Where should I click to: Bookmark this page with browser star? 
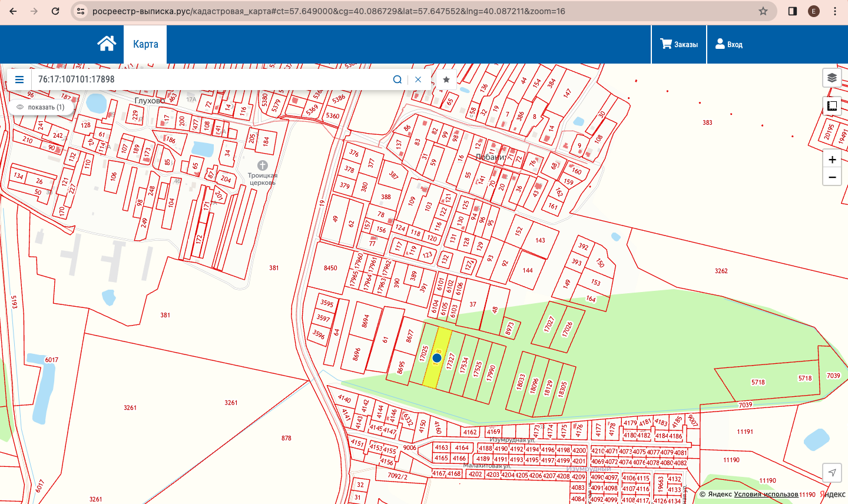tap(763, 11)
